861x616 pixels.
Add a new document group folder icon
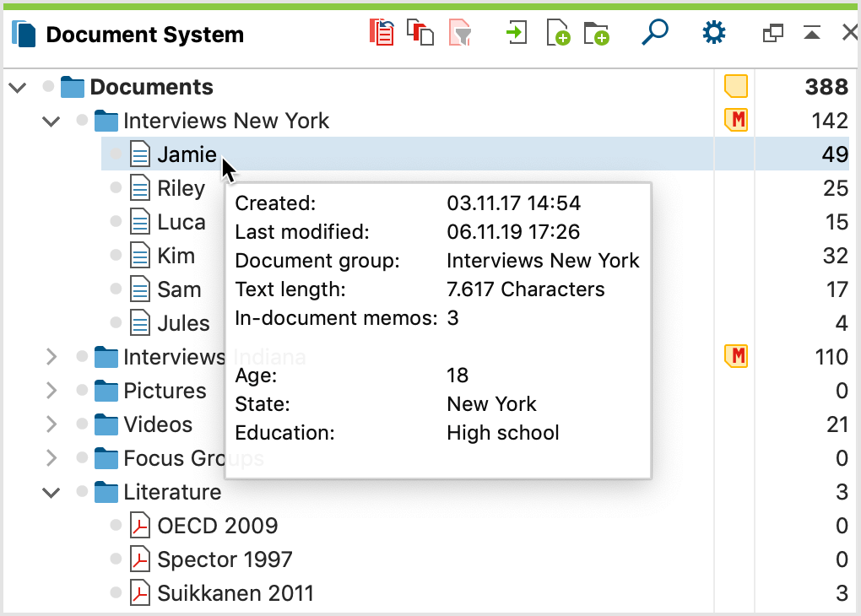(x=596, y=34)
